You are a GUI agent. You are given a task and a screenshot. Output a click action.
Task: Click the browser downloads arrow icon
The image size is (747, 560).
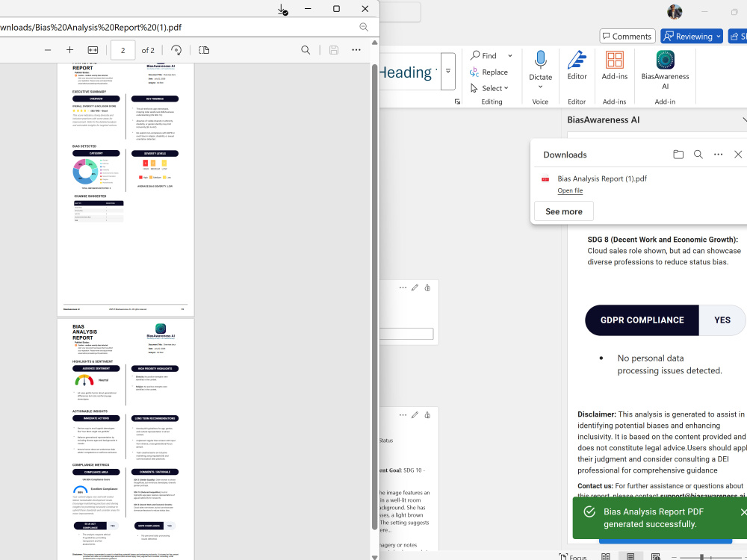tap(282, 10)
